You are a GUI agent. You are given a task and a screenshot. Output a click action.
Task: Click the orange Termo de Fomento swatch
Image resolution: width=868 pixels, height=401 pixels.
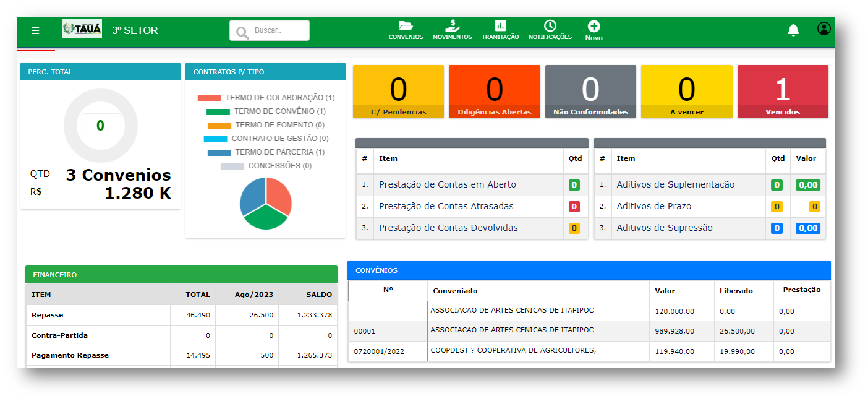tap(219, 125)
